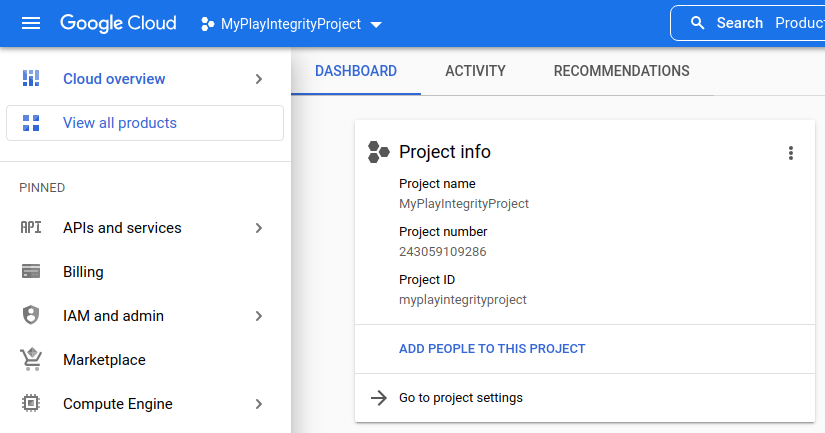The width and height of the screenshot is (825, 433).
Task: Click ADD PEOPLE TO THIS PROJECT link
Action: 492,349
